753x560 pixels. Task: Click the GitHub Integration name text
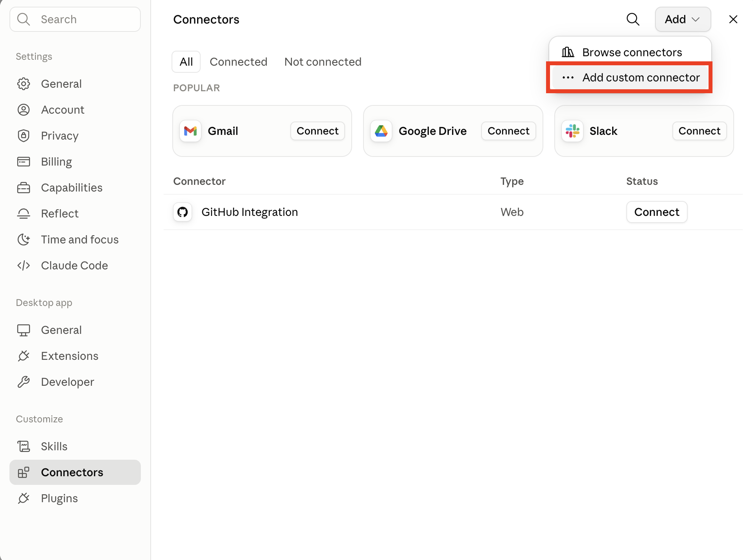click(x=249, y=212)
